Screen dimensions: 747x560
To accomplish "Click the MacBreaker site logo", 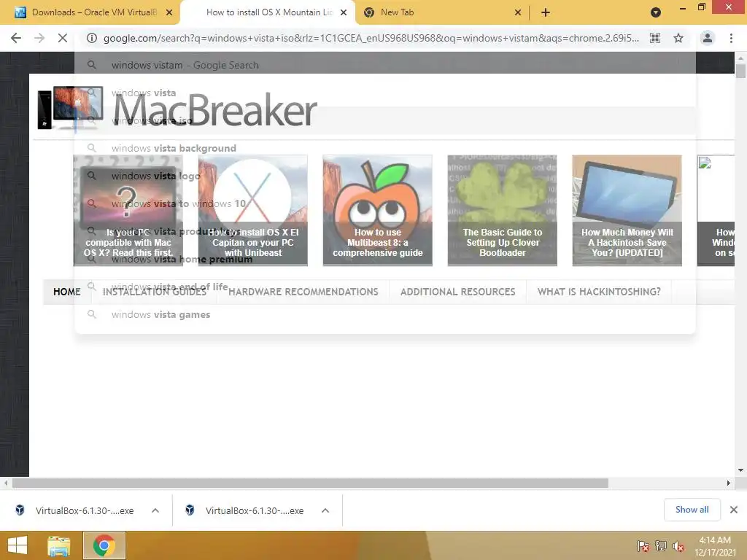I will pyautogui.click(x=177, y=109).
